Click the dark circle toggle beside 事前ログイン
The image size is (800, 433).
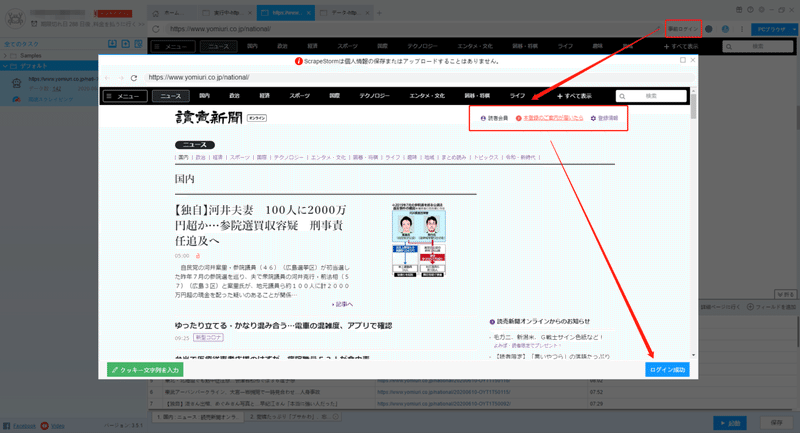point(709,29)
